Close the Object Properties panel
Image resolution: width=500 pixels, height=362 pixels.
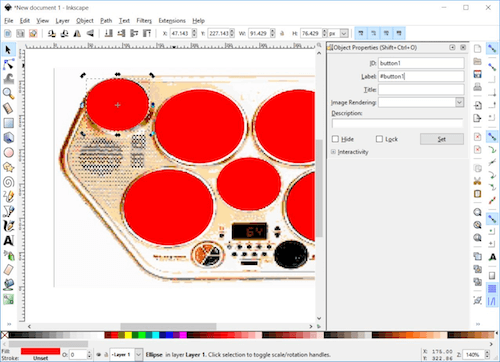[x=463, y=47]
